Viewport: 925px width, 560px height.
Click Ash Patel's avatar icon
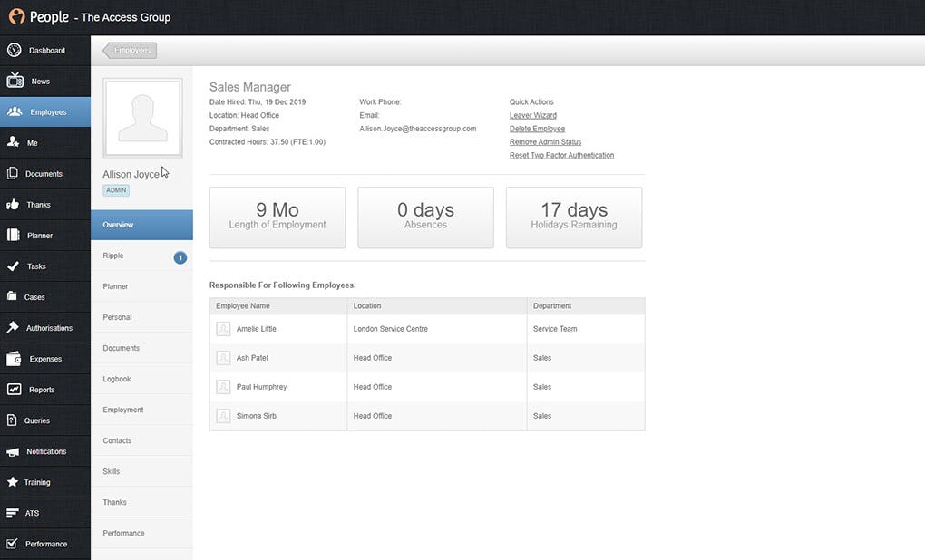223,358
